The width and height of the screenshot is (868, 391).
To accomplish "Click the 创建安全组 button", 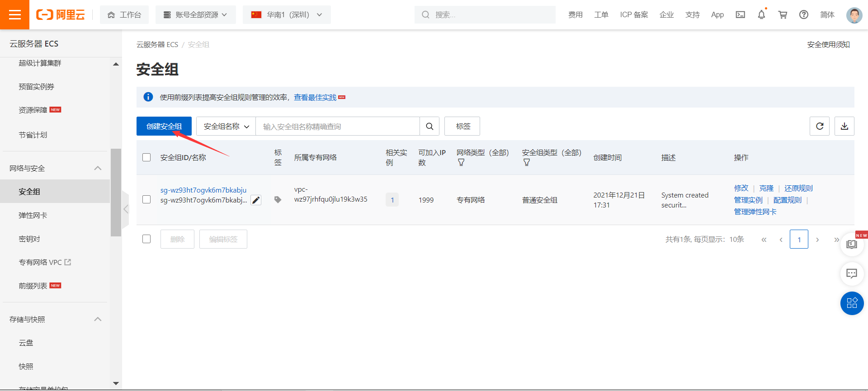I will (x=164, y=126).
